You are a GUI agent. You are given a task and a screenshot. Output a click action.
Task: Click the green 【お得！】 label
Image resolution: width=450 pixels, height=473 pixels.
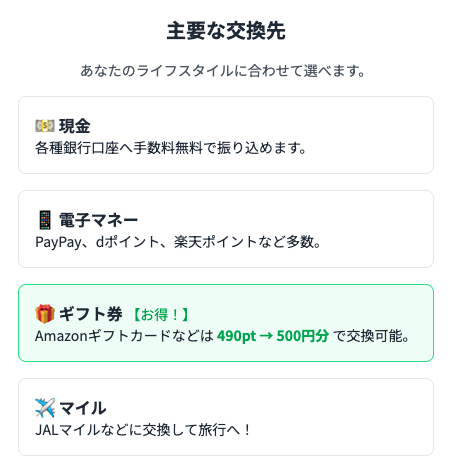click(161, 314)
